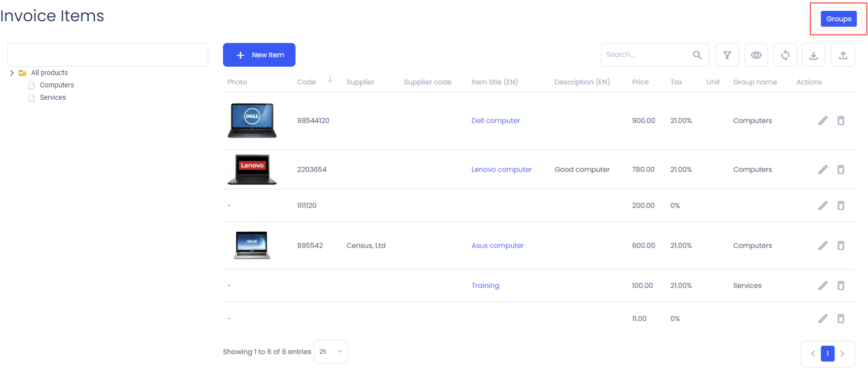Click the download export icon

tap(814, 55)
